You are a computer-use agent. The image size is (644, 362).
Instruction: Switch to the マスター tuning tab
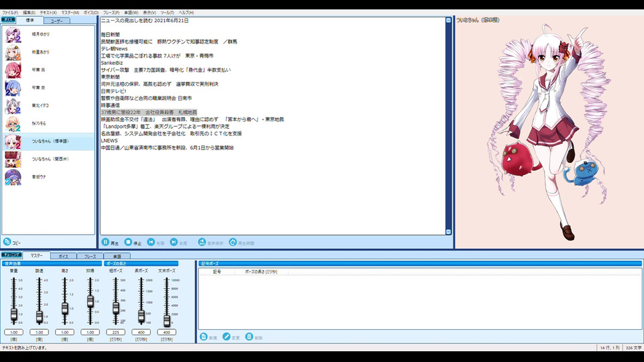click(x=36, y=255)
